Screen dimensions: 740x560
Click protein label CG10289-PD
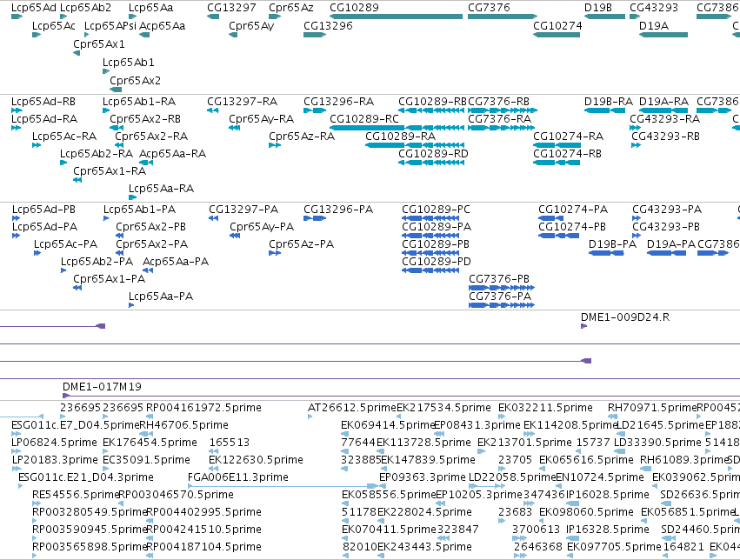(436, 262)
